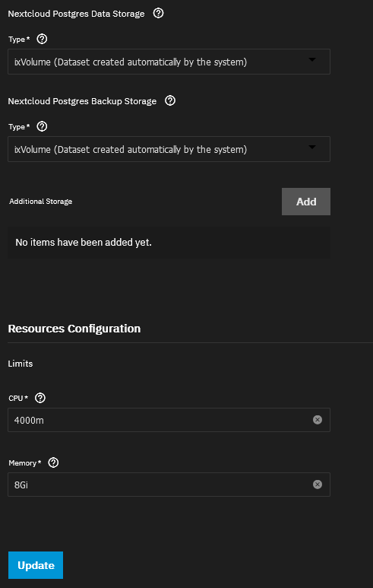Viewport: 373px width, 588px height.
Task: Clear the Memory value 8Gi
Action: (x=318, y=485)
